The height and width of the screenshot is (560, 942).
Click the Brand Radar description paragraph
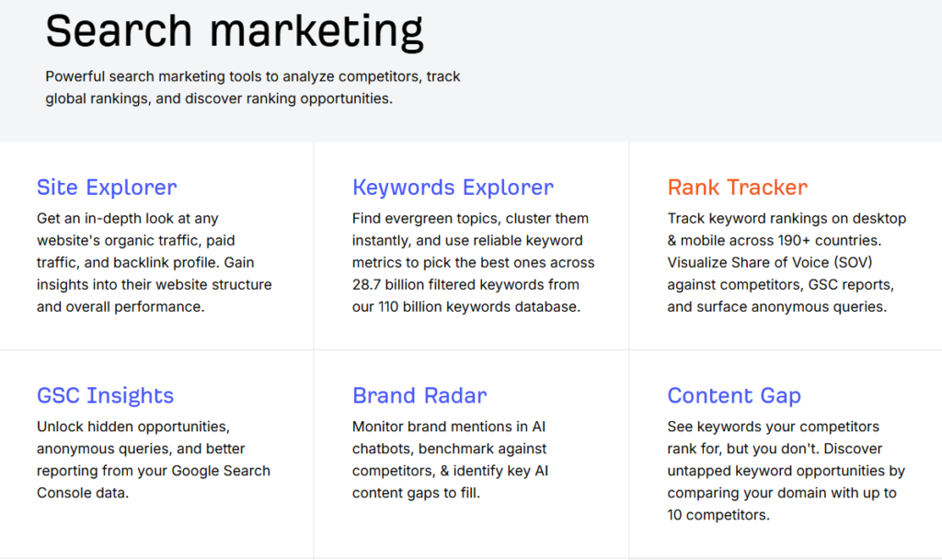[x=451, y=460]
